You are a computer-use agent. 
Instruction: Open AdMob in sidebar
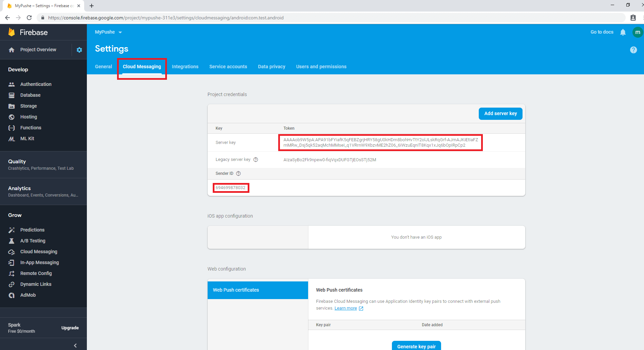[x=28, y=295]
